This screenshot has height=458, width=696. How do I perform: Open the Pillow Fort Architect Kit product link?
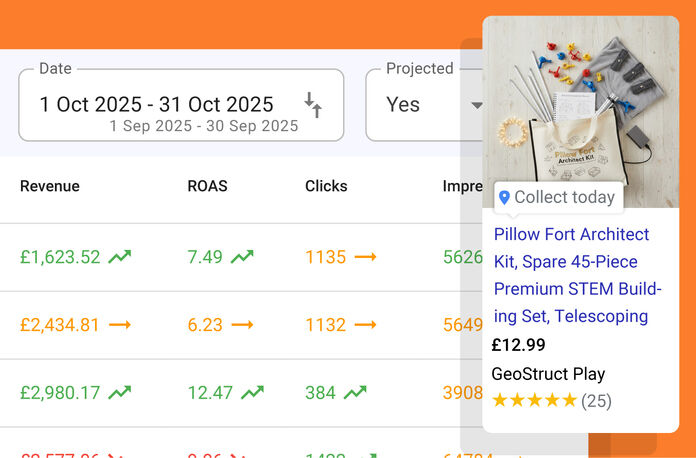coord(577,275)
